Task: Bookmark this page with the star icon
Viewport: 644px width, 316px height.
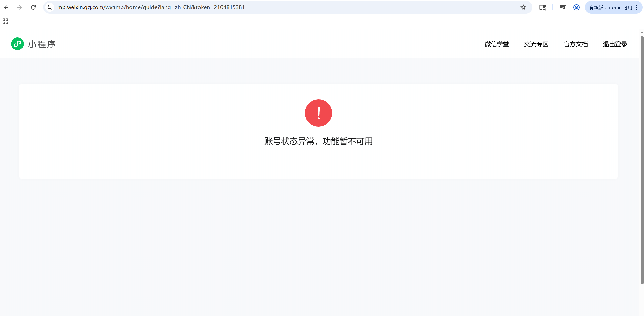Action: tap(523, 7)
